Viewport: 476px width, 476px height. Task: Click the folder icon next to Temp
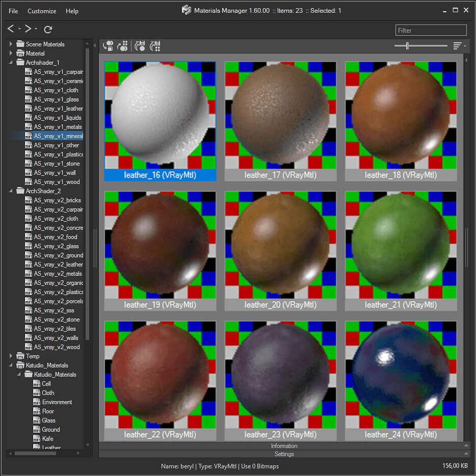20,356
